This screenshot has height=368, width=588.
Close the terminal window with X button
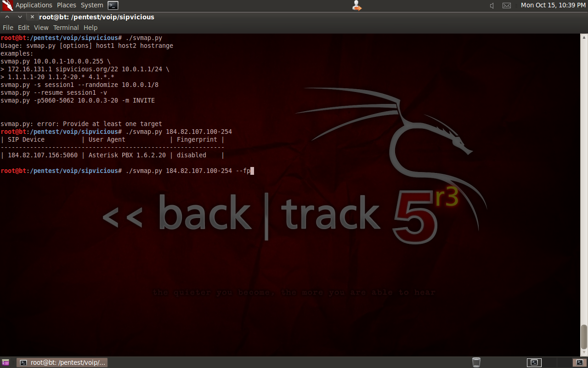(x=32, y=17)
